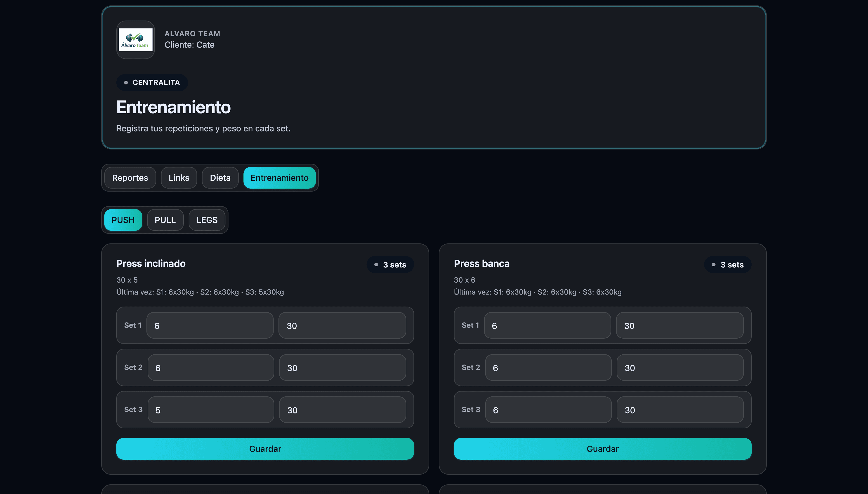Edit Press inclinado Set 2 weight field
Image resolution: width=868 pixels, height=494 pixels.
(x=342, y=368)
